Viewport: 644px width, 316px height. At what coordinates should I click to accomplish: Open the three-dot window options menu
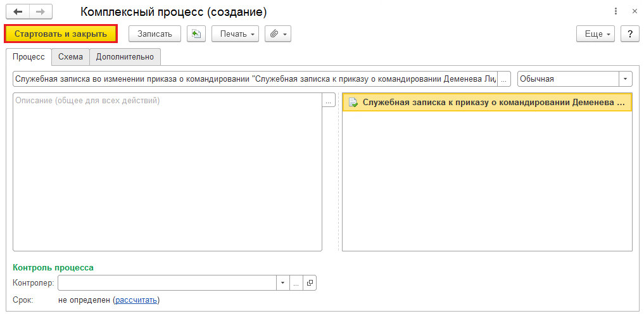616,12
